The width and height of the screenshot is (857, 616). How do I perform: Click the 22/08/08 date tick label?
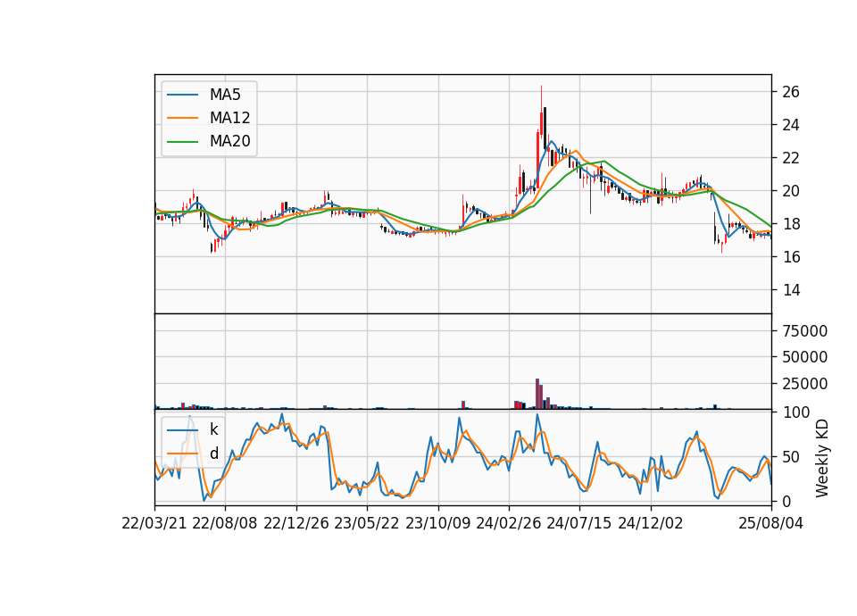coord(225,524)
